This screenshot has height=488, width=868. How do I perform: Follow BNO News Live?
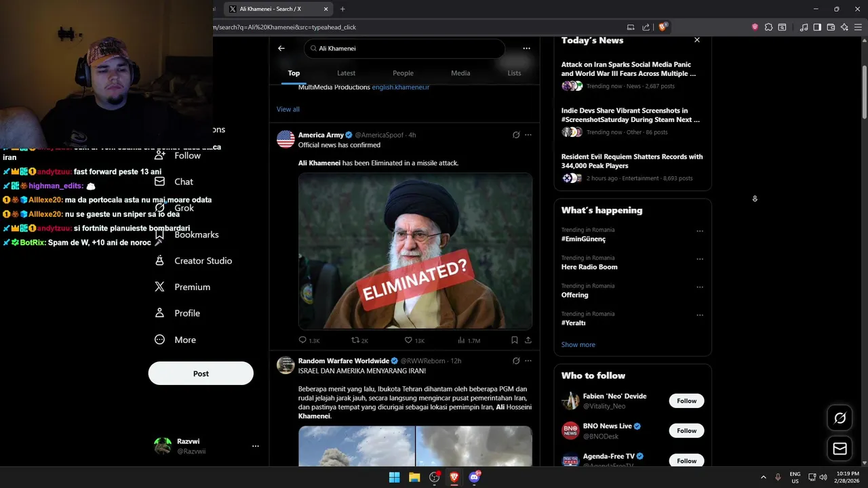coord(686,430)
